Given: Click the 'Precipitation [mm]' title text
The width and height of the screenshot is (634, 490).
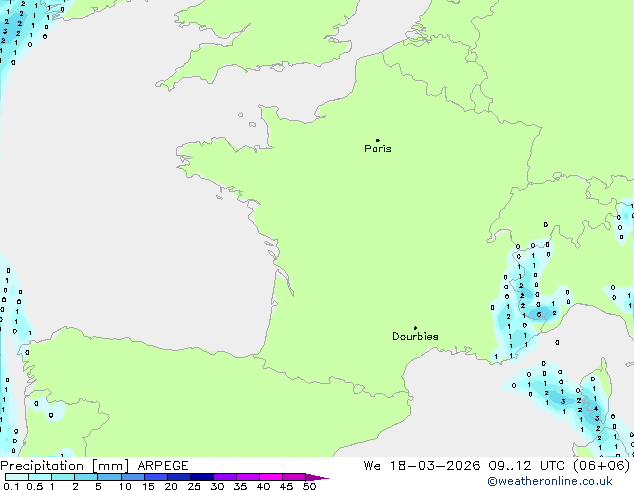Looking at the screenshot, I should [65, 466].
